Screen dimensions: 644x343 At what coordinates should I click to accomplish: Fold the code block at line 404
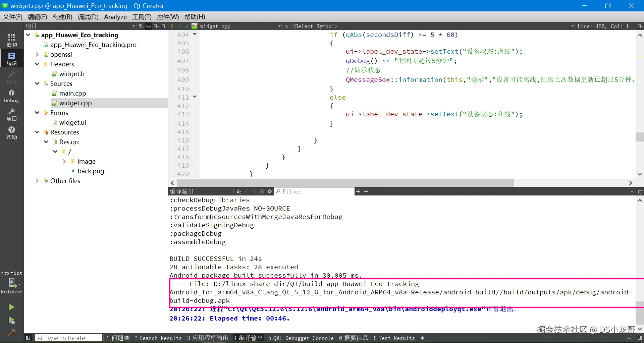click(x=195, y=34)
